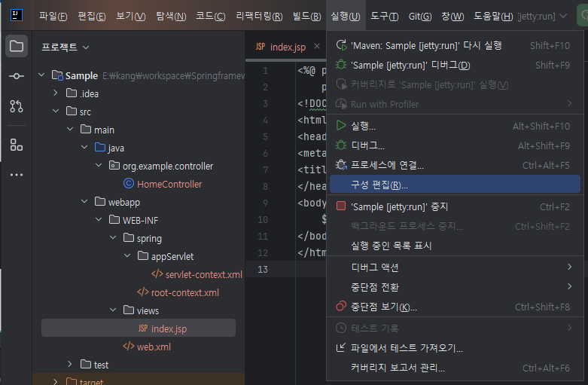The image size is (588, 385).
Task: Click the JSP icon on the editor tab
Action: 260,47
